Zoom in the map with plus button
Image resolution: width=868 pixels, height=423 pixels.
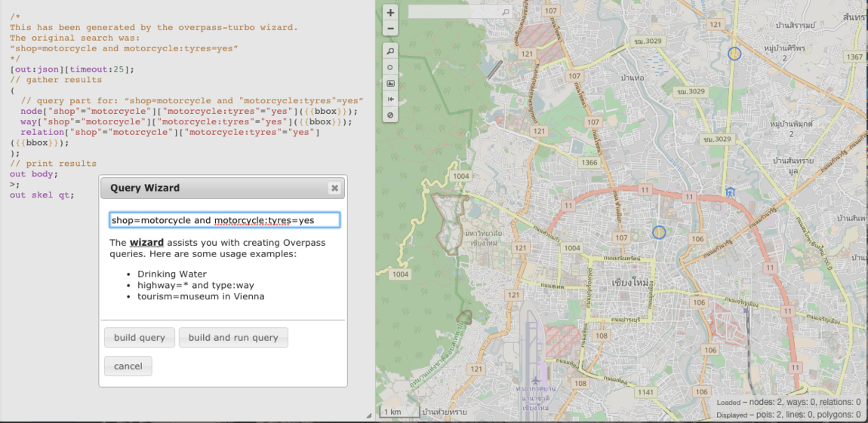390,12
